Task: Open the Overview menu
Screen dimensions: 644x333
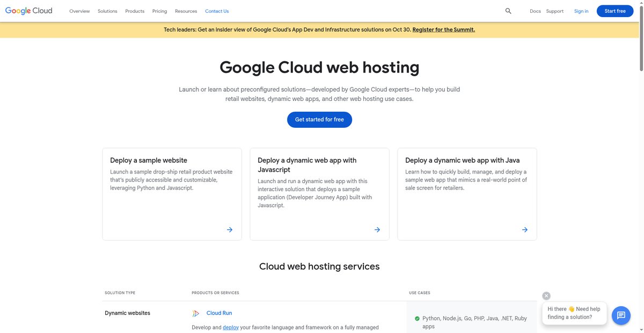Action: (79, 11)
